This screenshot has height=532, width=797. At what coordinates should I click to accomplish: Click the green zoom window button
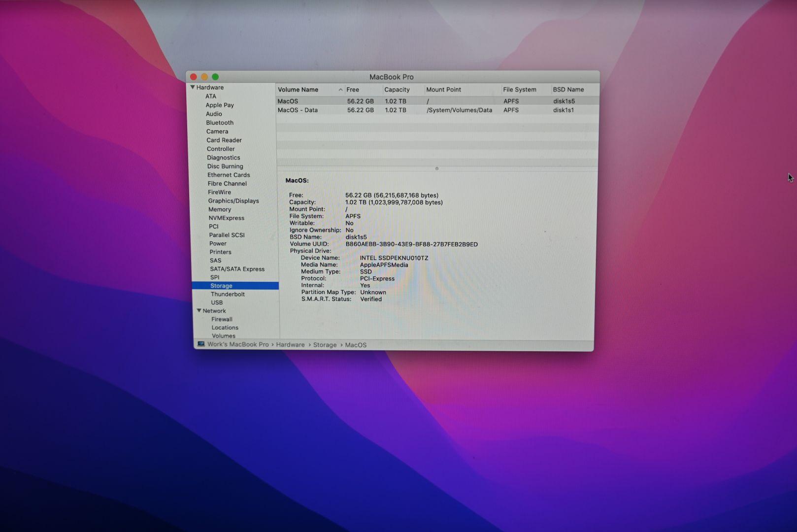pos(215,77)
